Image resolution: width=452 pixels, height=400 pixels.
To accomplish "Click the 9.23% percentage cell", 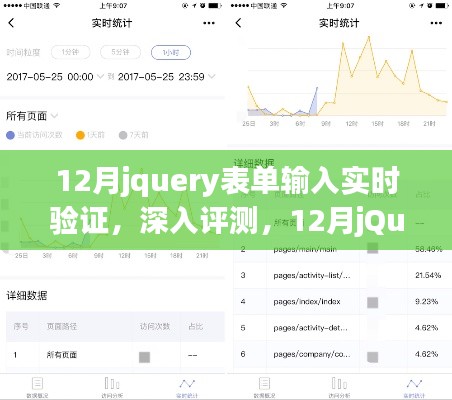I will pyautogui.click(x=426, y=302).
